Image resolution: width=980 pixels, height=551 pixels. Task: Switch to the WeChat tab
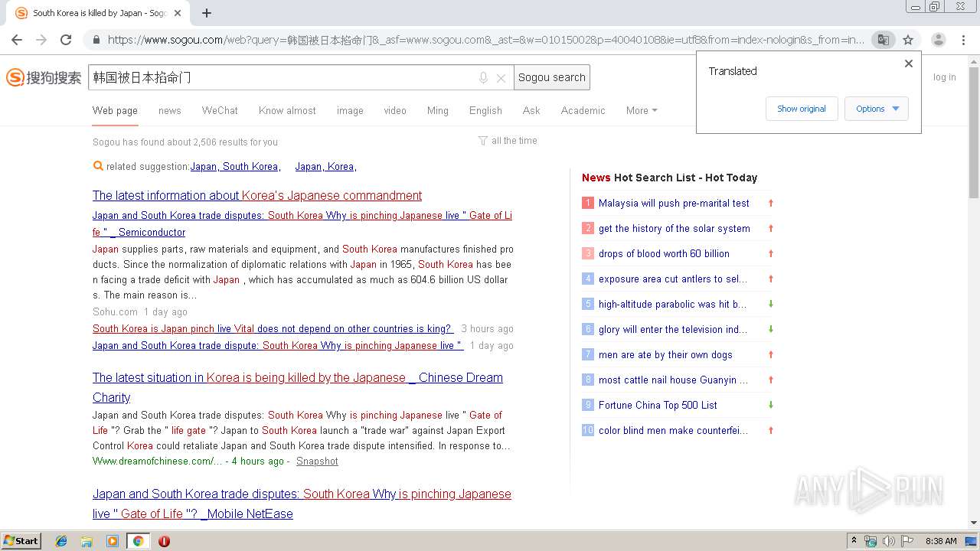pyautogui.click(x=220, y=110)
